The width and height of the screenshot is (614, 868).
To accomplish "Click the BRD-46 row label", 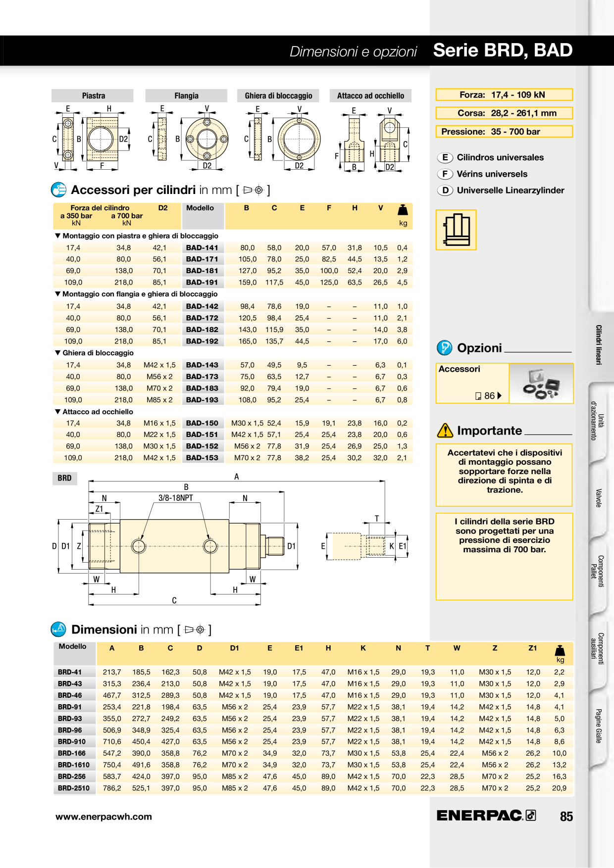I will (x=70, y=695).
